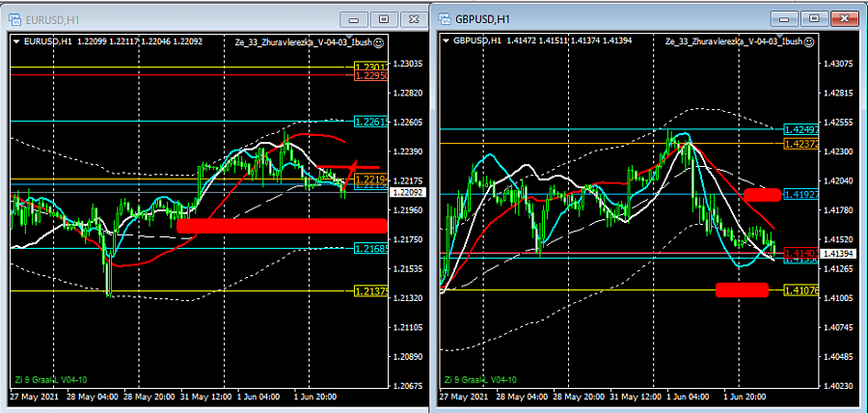Expand the EURUSD,H1 one-click trading arrow
The height and width of the screenshot is (413, 868).
tap(15, 41)
